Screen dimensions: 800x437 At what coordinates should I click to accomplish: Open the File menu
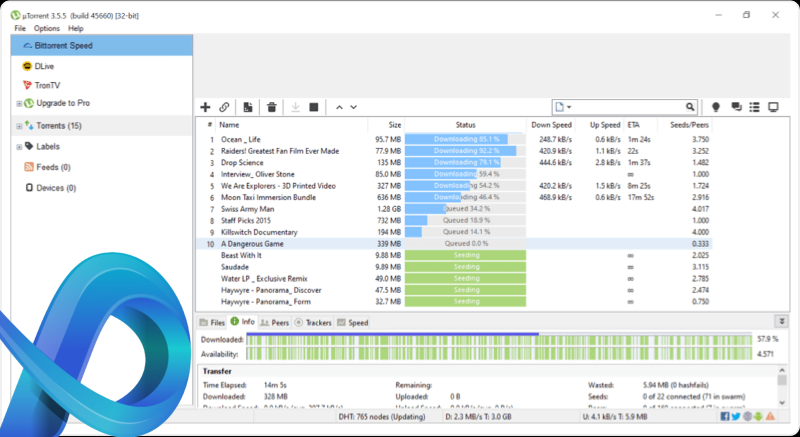click(20, 29)
